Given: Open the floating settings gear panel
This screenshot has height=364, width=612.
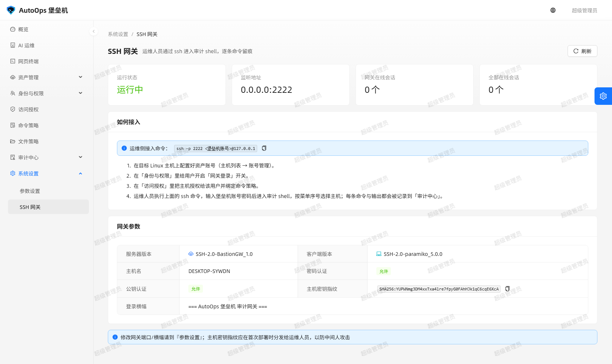Looking at the screenshot, I should pyautogui.click(x=603, y=96).
